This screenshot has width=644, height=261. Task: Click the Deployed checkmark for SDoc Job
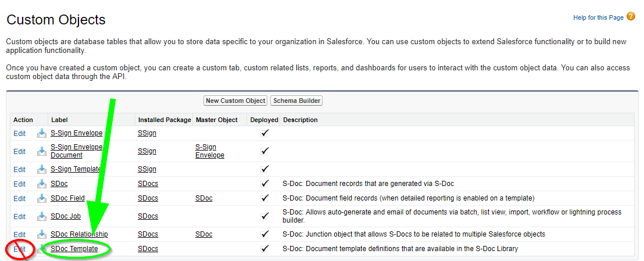[265, 216]
